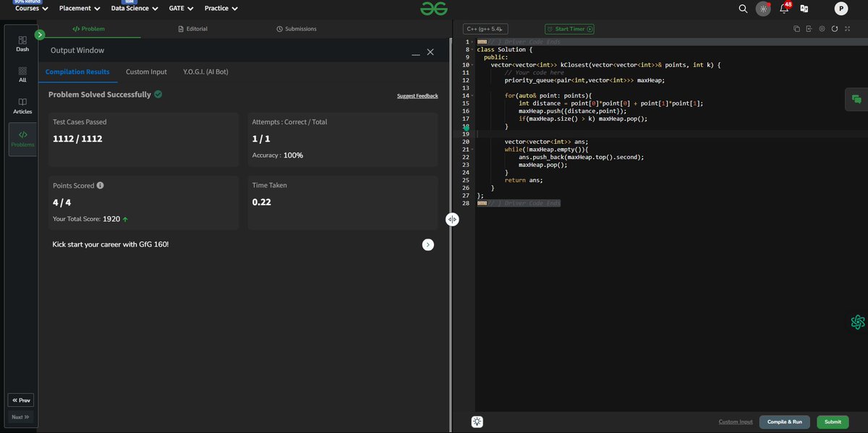Click the panel splitter handle icon
Viewport: 868px width, 433px height.
(x=452, y=219)
